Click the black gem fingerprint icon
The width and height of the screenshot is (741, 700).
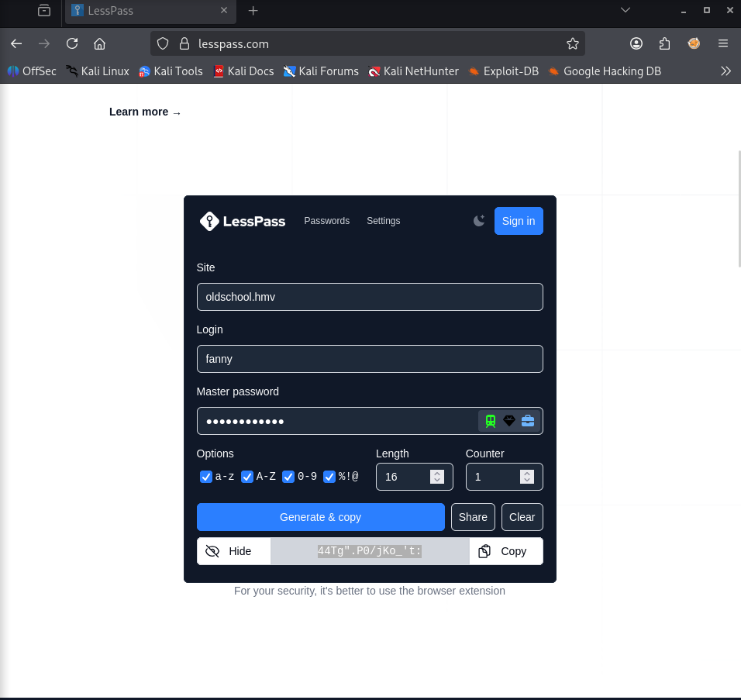click(x=509, y=421)
